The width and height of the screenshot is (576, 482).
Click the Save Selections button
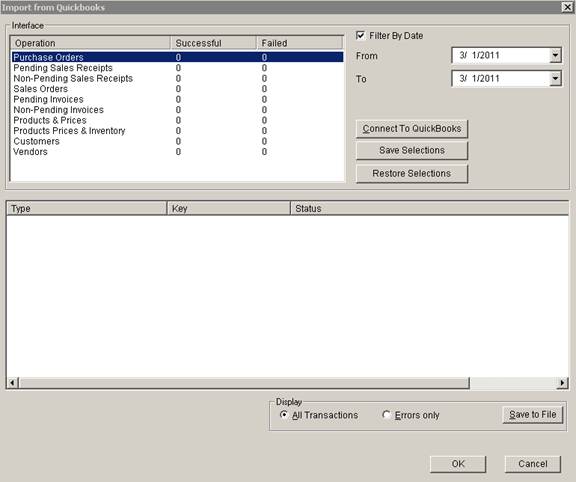(412, 151)
